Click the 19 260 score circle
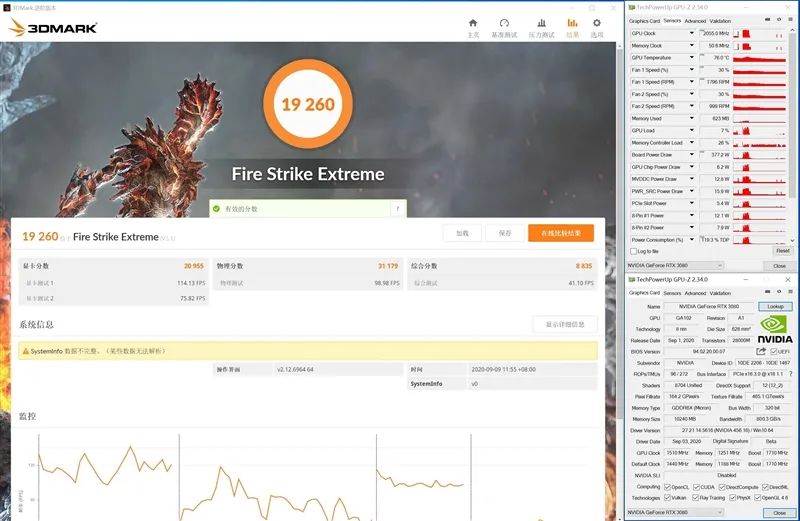Screen dimensions: 800x521 (x=308, y=104)
